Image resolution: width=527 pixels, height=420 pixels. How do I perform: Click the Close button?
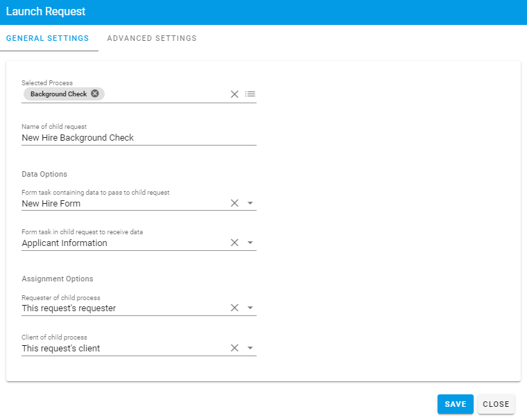tap(496, 404)
